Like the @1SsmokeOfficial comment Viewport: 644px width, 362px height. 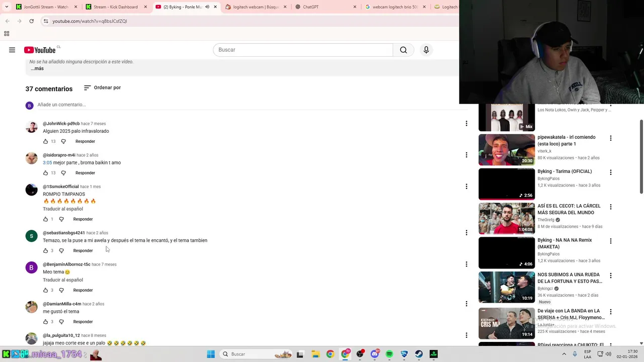(x=45, y=219)
